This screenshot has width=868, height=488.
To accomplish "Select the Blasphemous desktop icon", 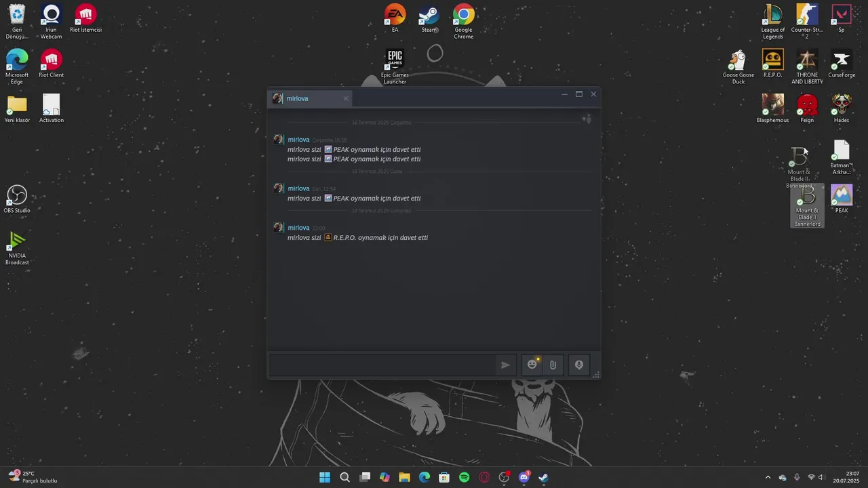I will click(772, 108).
